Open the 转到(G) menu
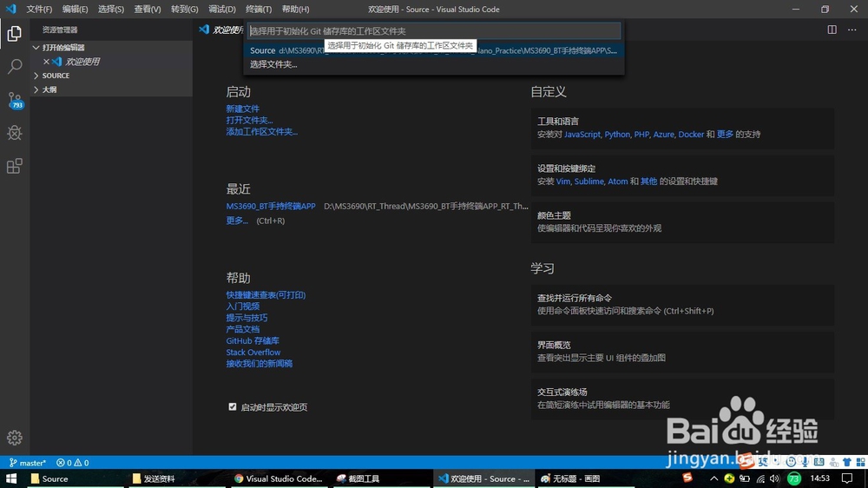 pyautogui.click(x=184, y=10)
